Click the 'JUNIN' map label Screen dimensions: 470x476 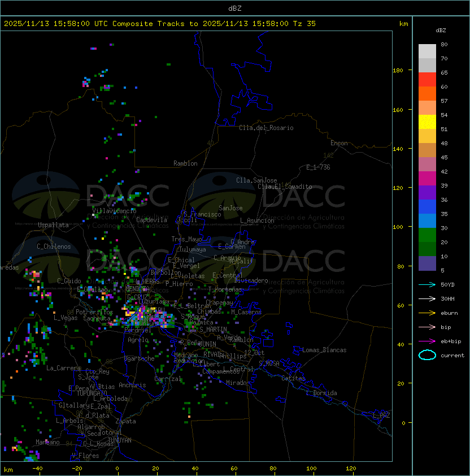pos(208,344)
